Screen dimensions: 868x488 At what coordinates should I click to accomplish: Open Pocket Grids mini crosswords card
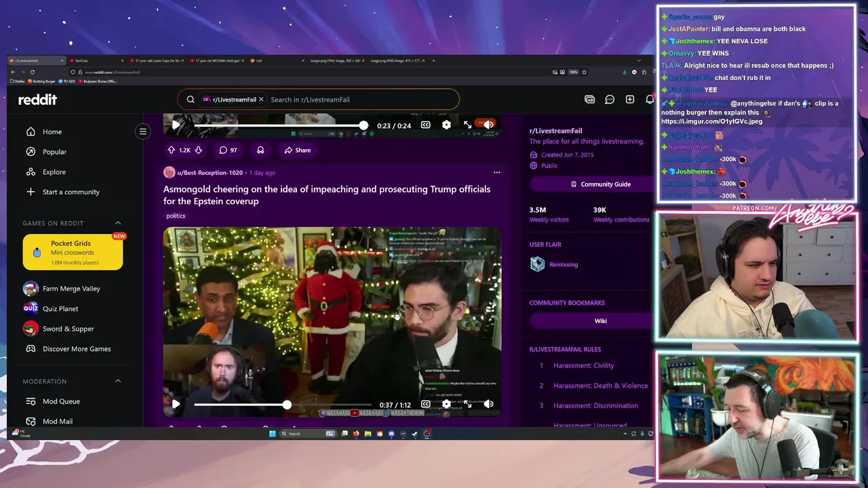click(73, 252)
